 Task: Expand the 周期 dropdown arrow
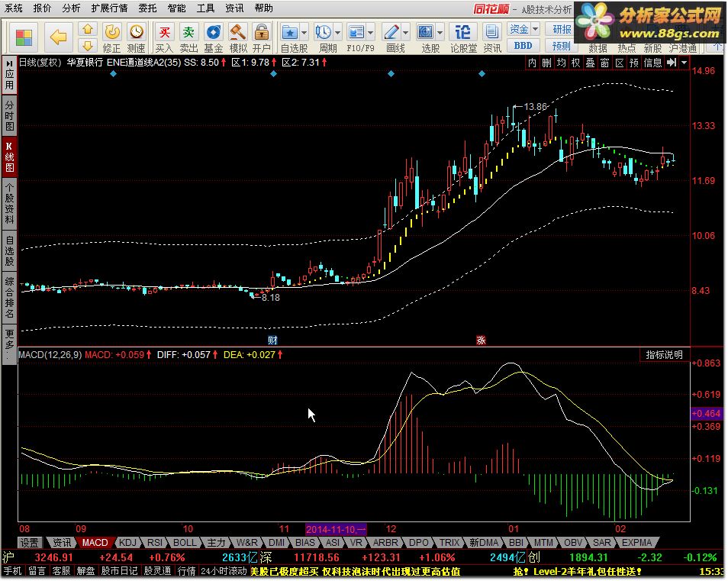click(x=337, y=33)
